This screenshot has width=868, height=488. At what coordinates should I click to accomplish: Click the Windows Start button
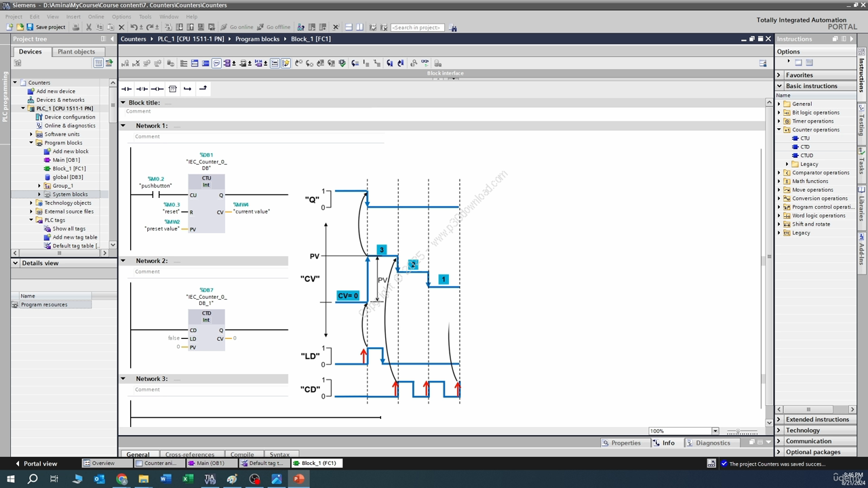(x=11, y=479)
